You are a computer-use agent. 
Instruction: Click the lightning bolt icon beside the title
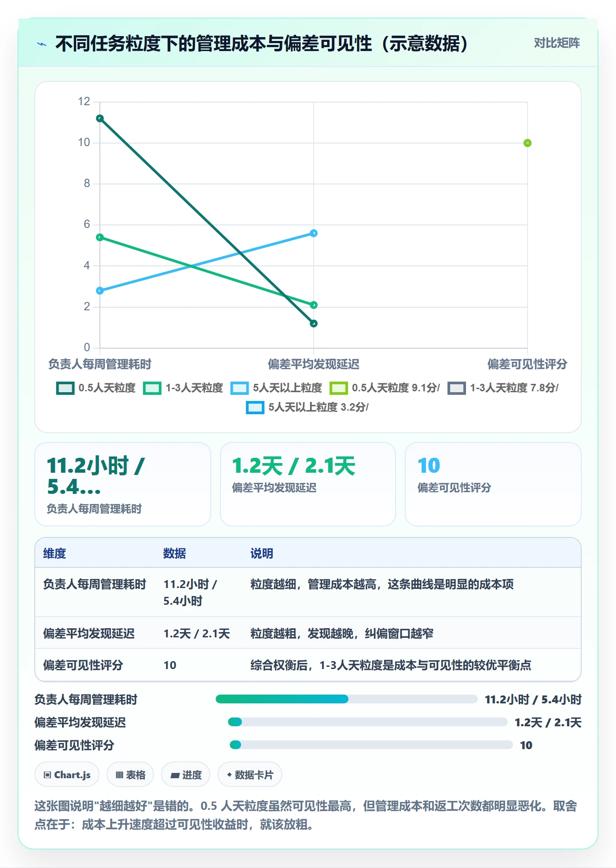pyautogui.click(x=42, y=44)
